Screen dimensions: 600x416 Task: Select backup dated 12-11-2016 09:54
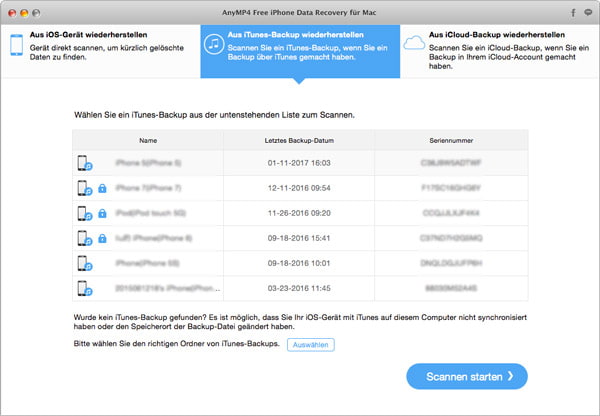[x=299, y=188]
